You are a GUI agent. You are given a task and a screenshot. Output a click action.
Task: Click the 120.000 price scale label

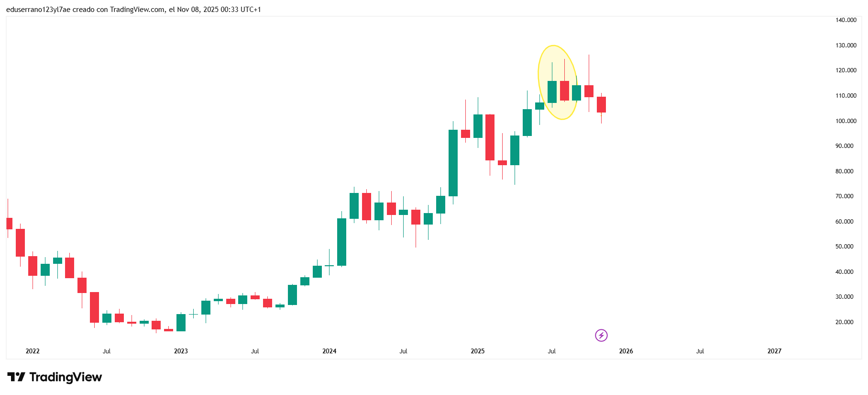point(846,70)
